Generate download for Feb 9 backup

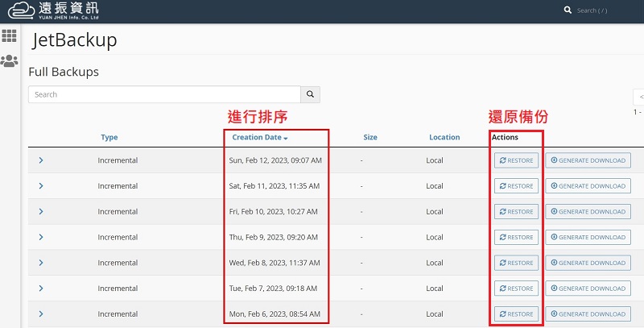click(x=588, y=237)
